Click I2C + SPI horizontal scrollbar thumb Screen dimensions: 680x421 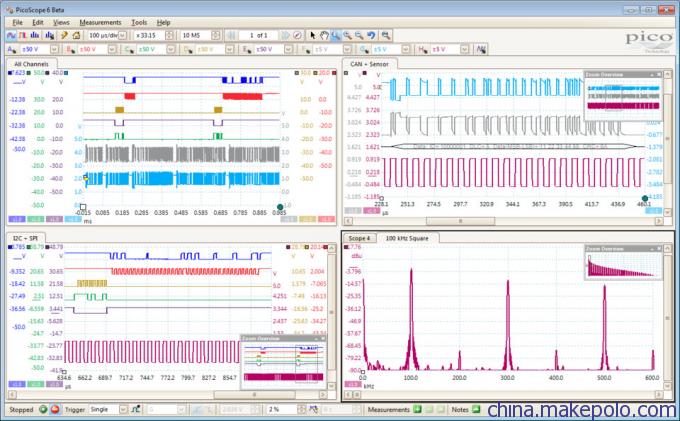(x=254, y=395)
